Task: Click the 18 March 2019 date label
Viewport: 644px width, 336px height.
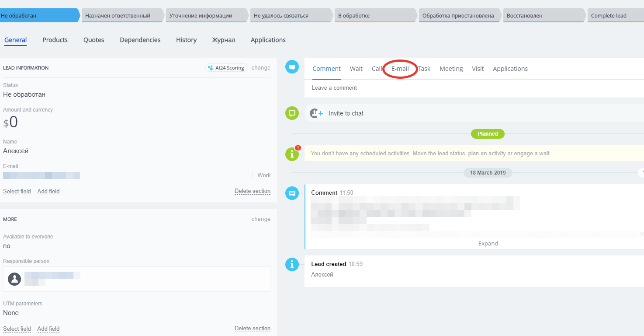Action: (x=488, y=173)
